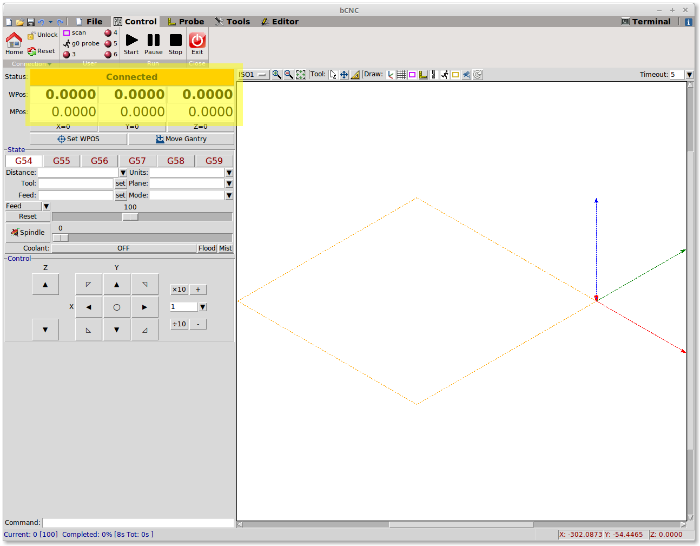700x546 pixels.
Task: Toggle rapid motion drawing with runner icon
Action: pyautogui.click(x=445, y=75)
